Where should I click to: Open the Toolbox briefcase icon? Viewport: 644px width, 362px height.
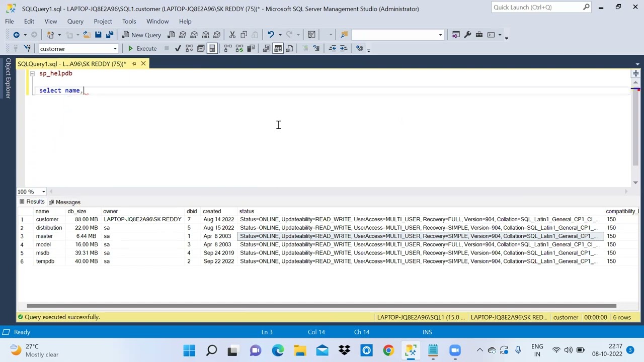(x=479, y=35)
